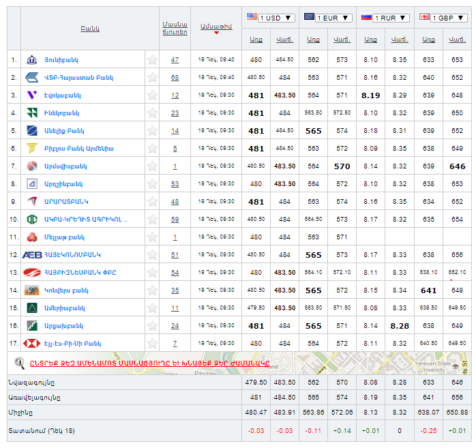Click Artsakhbank's bold RUR sell rate 8.28
Viewport: 476px width, 448px height.
point(400,326)
